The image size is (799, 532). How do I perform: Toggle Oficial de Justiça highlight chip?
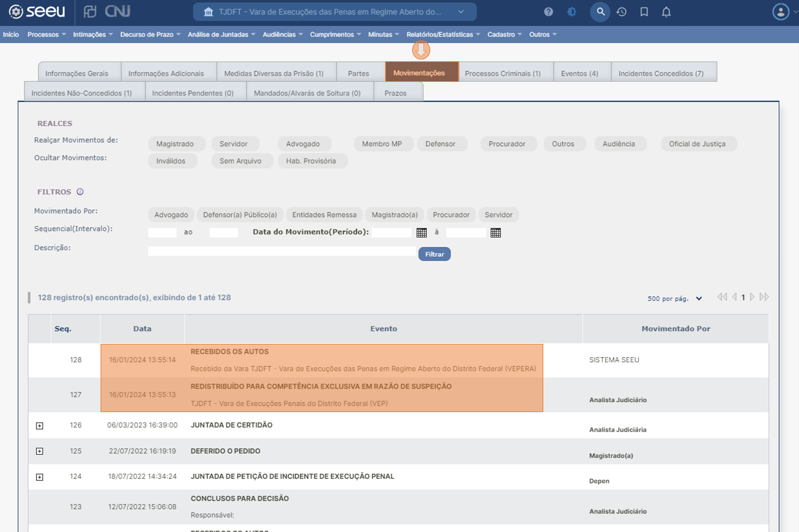pyautogui.click(x=699, y=144)
